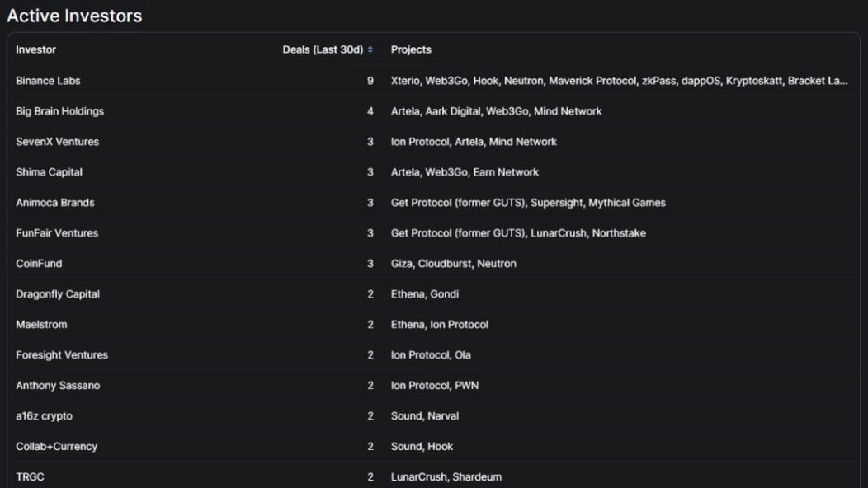
Task: Click the Projects column header
Action: click(411, 49)
